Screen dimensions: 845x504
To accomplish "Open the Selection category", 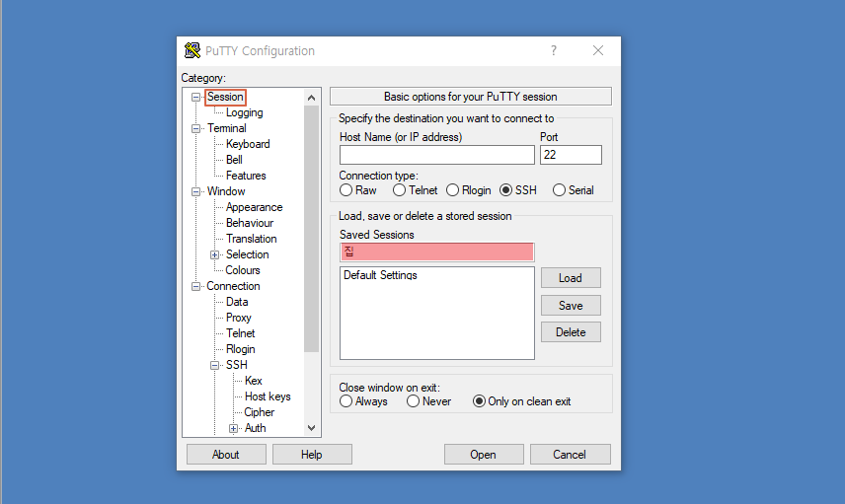I will (248, 254).
